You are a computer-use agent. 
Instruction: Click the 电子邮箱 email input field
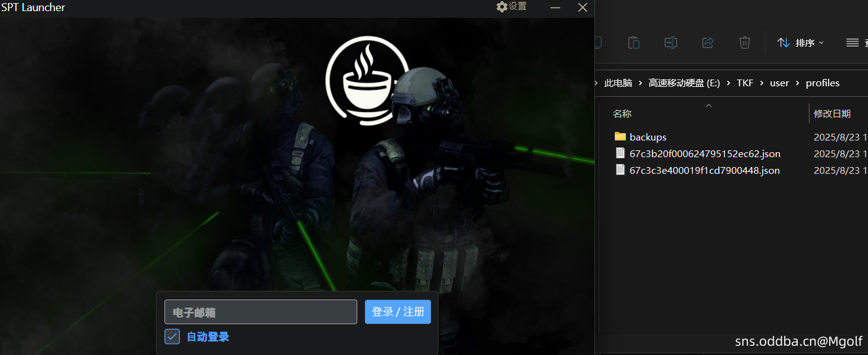[261, 312]
